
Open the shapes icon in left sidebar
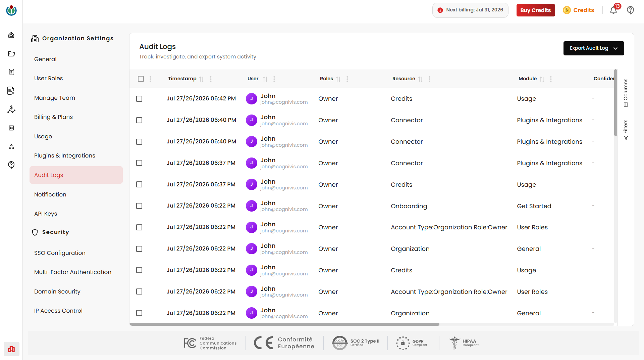coord(11,146)
